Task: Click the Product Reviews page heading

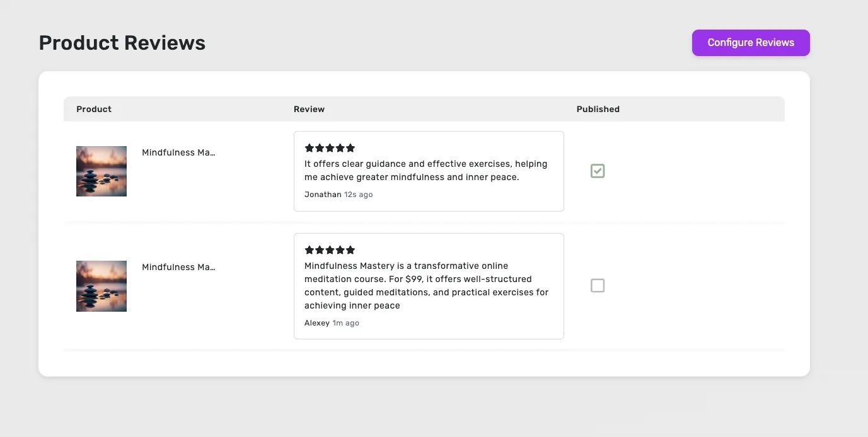Action: pos(122,43)
